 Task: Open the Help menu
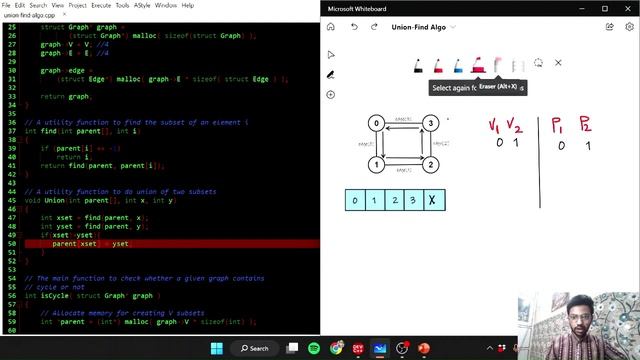pyautogui.click(x=188, y=5)
